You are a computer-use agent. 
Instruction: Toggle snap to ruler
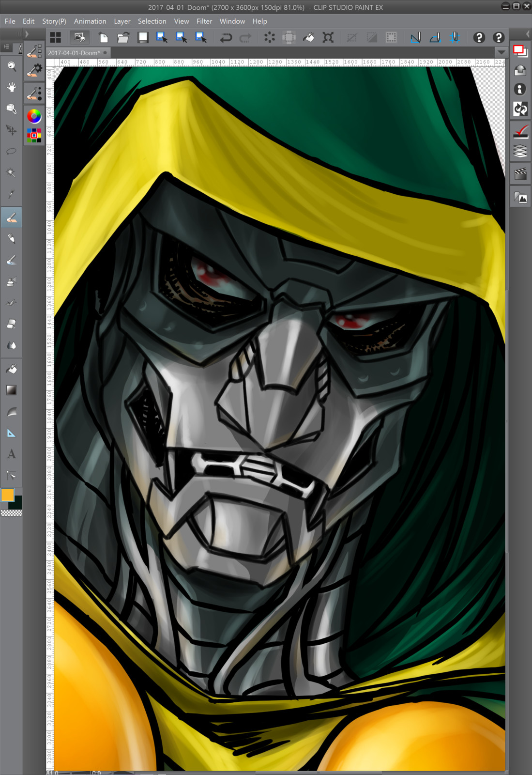(415, 37)
